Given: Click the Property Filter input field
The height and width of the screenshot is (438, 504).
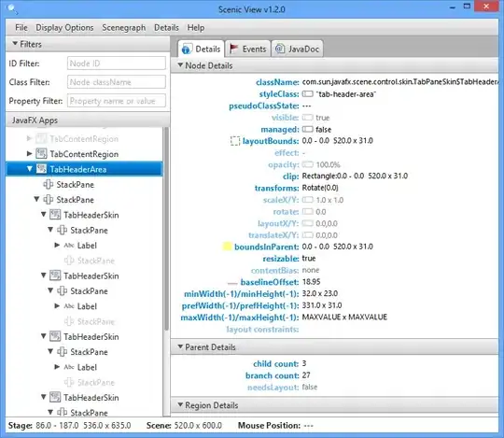Looking at the screenshot, I should pyautogui.click(x=117, y=101).
